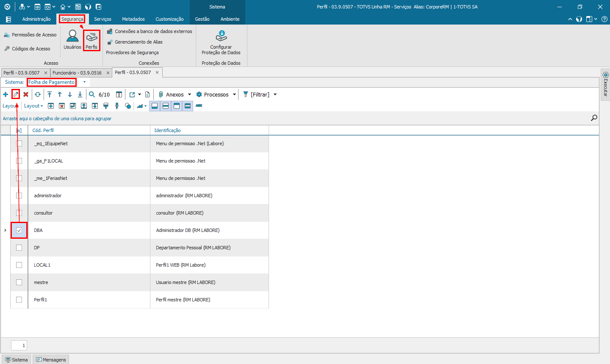Viewport: 610px width, 364px height.
Task: Expand the [Filtrar] dropdown arrow
Action: point(275,94)
